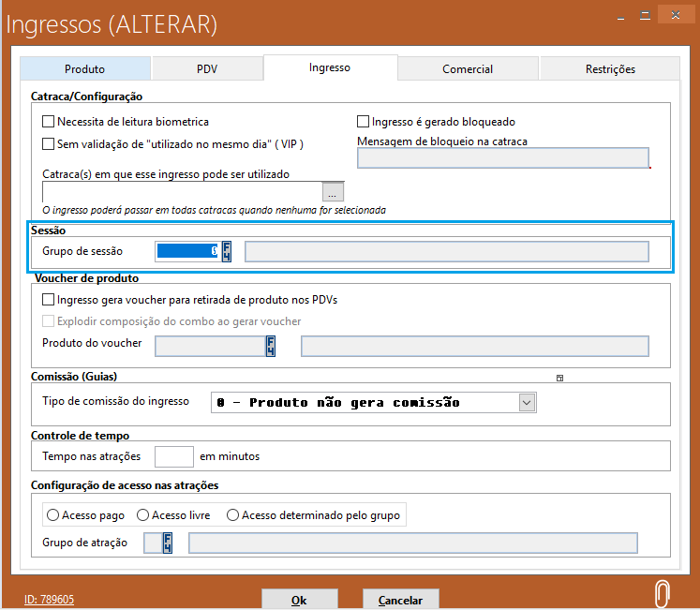Open attachments via the paperclip icon
This screenshot has height=610, width=700.
point(663,594)
